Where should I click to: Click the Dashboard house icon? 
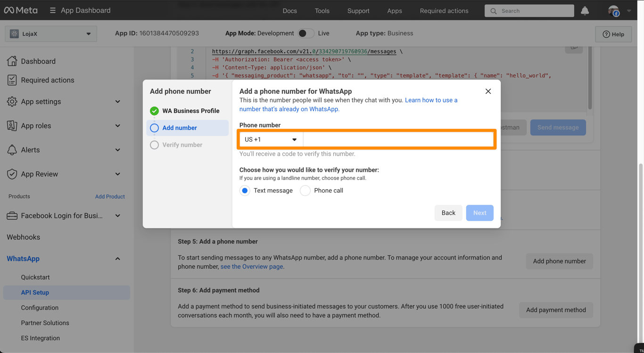click(12, 61)
